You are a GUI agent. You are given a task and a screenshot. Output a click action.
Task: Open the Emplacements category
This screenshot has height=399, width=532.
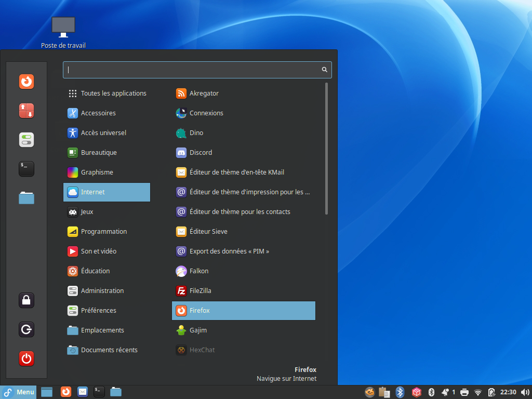(107, 330)
